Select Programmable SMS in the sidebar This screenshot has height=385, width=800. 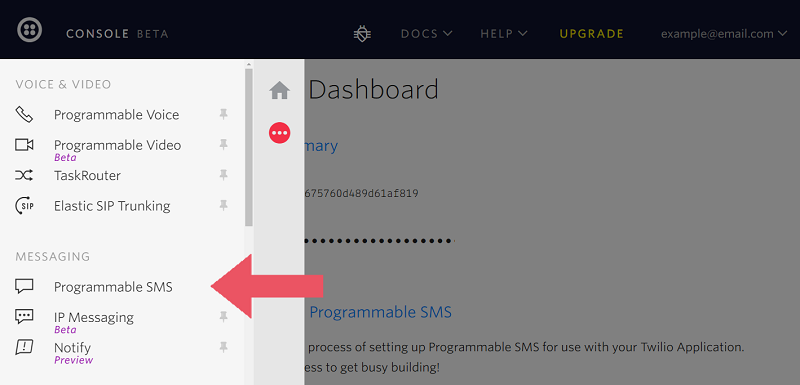click(x=113, y=287)
